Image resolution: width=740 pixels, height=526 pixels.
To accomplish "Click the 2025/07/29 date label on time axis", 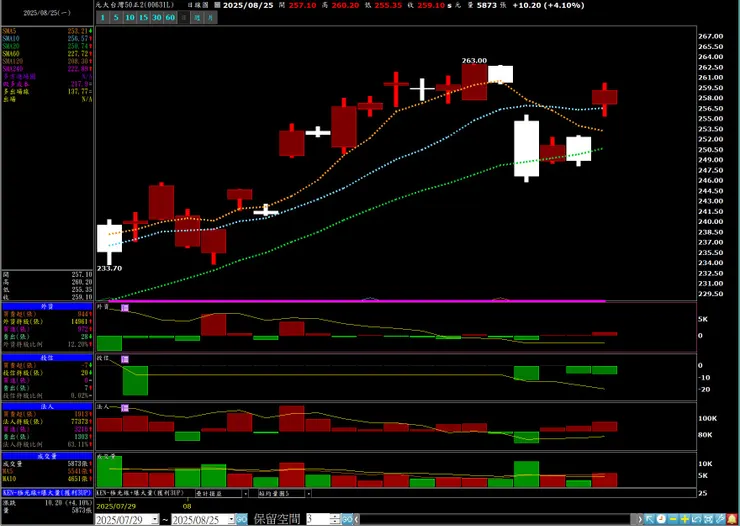I will (114, 506).
